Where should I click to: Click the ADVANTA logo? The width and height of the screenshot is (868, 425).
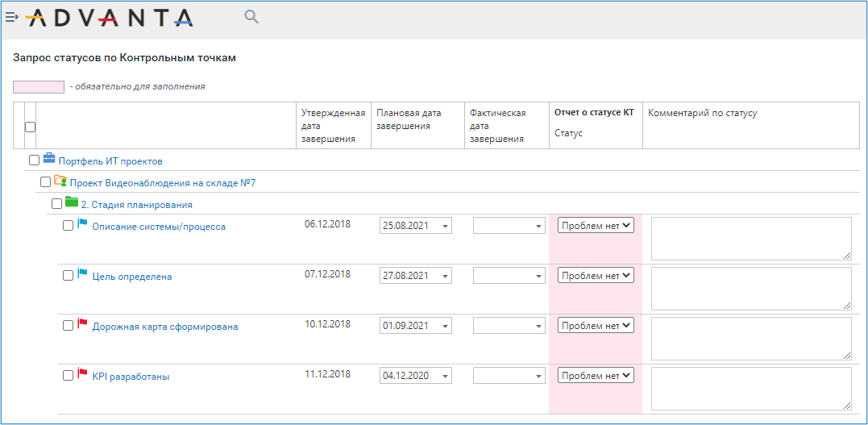(x=110, y=19)
